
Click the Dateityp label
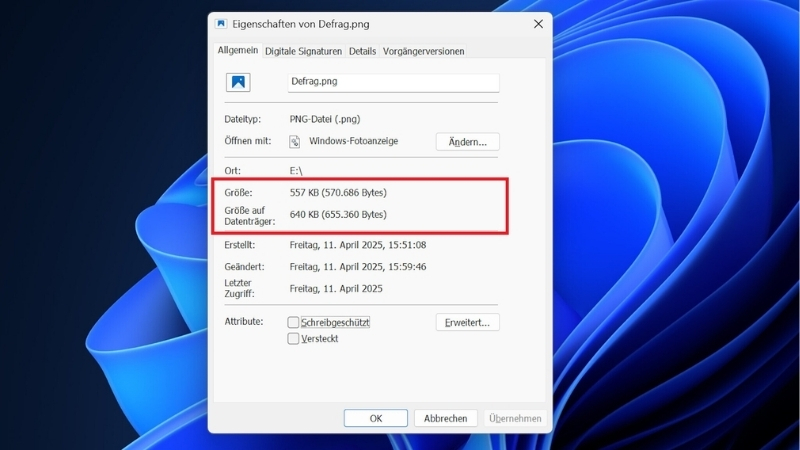(x=242, y=119)
